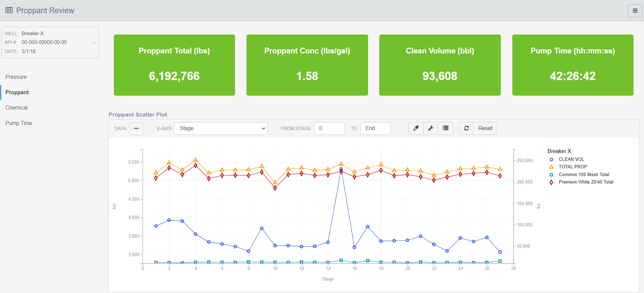Screen dimensions: 644x293
Task: Click the list view icon in the chart toolbar
Action: [445, 128]
